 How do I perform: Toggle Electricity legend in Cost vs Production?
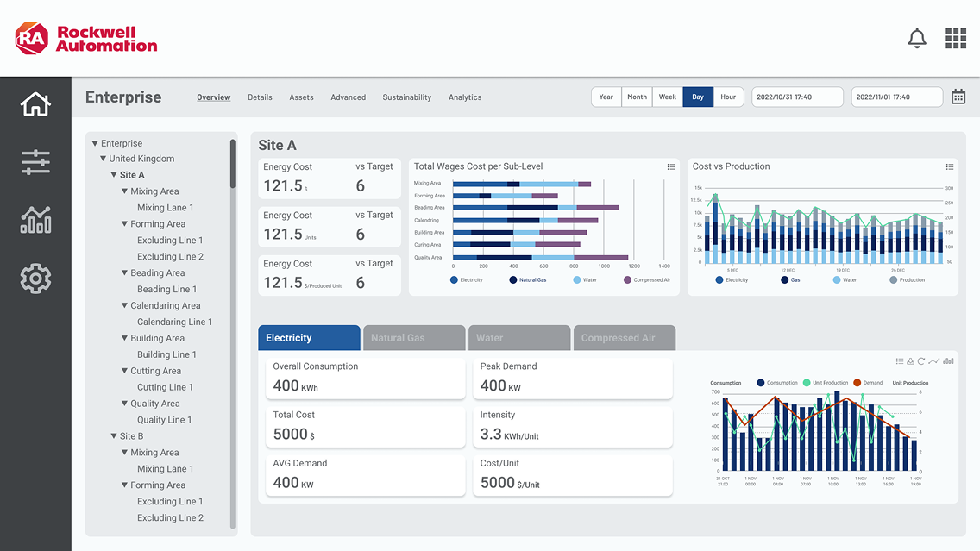click(732, 280)
